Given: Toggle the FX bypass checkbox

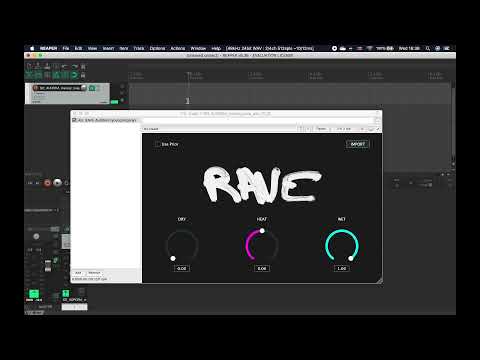Looking at the screenshot, I should coord(378,129).
